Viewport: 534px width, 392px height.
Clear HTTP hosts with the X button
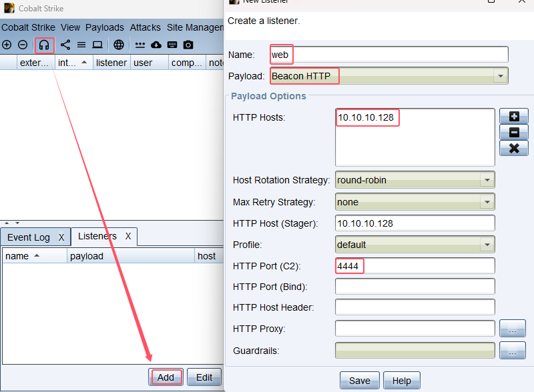click(x=513, y=149)
